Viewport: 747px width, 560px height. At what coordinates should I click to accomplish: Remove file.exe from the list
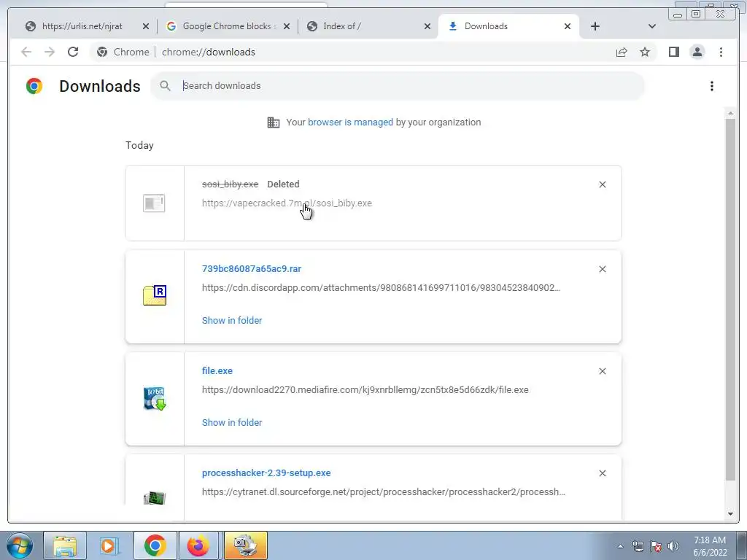tap(602, 371)
